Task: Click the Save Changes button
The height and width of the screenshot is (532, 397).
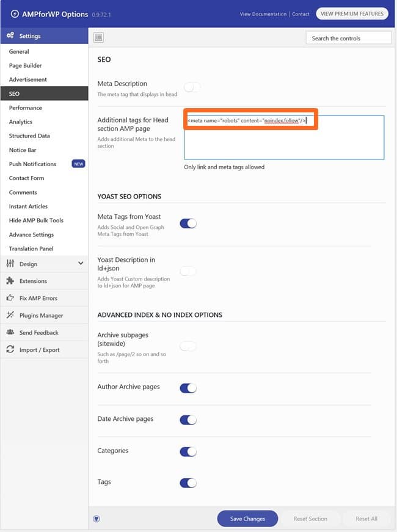Action: (x=247, y=519)
